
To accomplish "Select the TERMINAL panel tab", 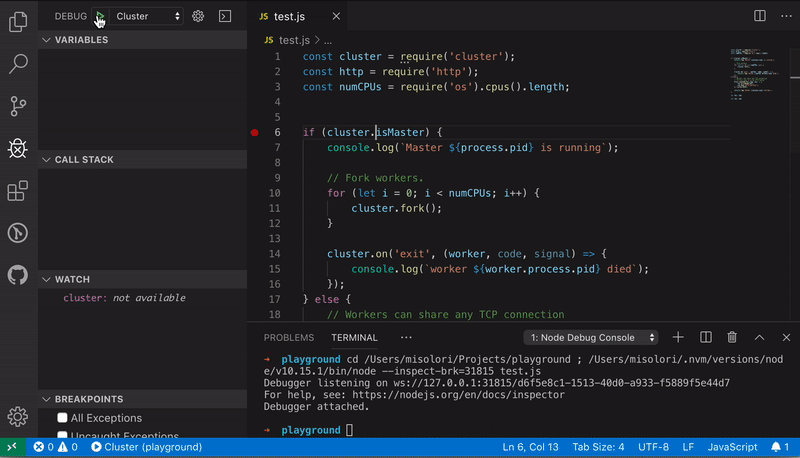I will (354, 338).
